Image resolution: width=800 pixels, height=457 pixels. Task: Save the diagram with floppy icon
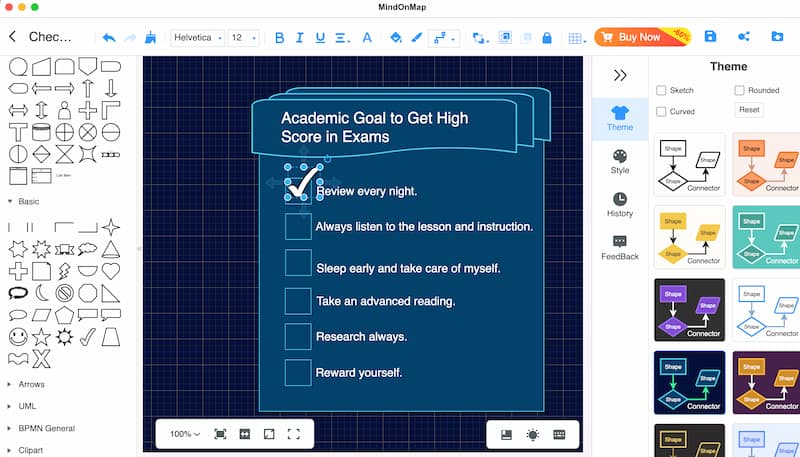pyautogui.click(x=710, y=36)
